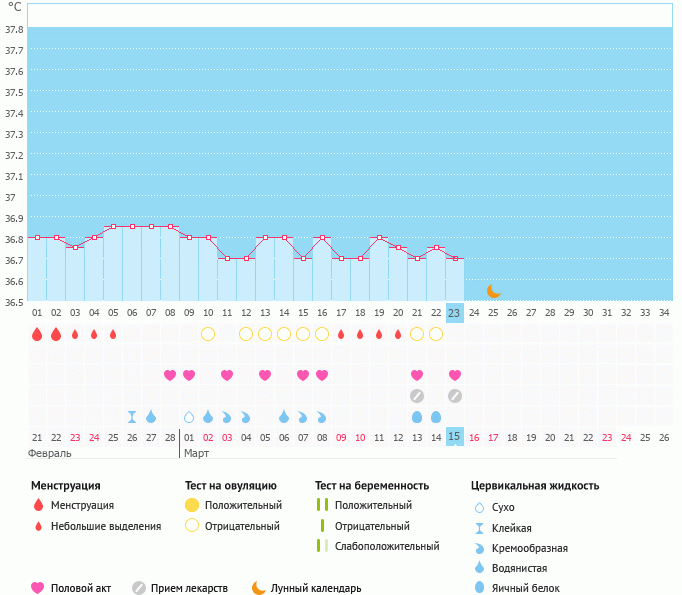Click the yellow positive ovulation legend circle
The image size is (682, 595).
[x=191, y=505]
